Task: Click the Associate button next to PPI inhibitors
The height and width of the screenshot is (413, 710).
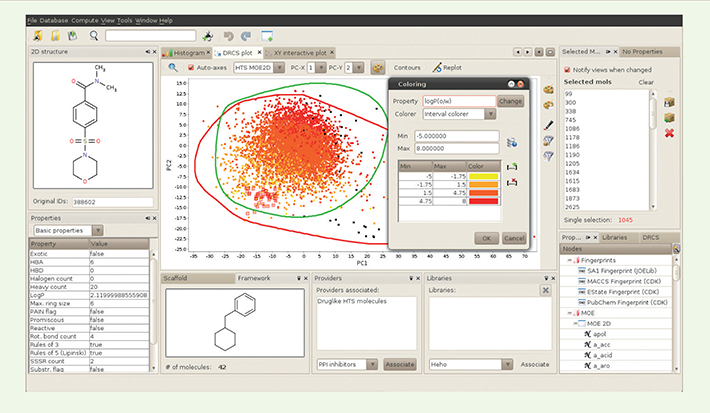Action: [x=400, y=364]
